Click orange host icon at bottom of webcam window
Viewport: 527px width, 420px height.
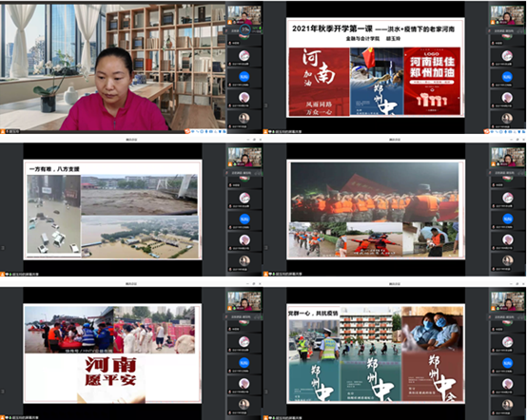tap(2, 132)
